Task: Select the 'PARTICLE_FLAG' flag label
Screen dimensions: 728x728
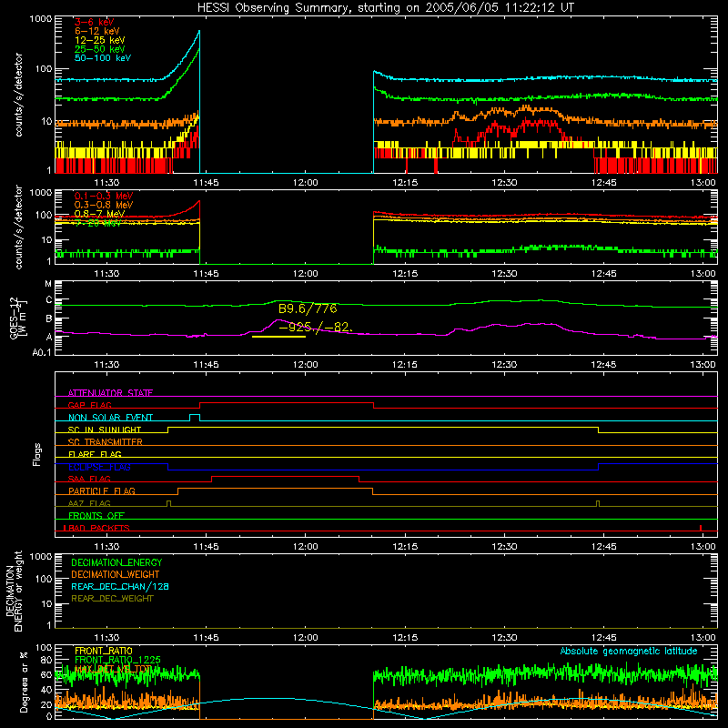Action: click(x=102, y=490)
